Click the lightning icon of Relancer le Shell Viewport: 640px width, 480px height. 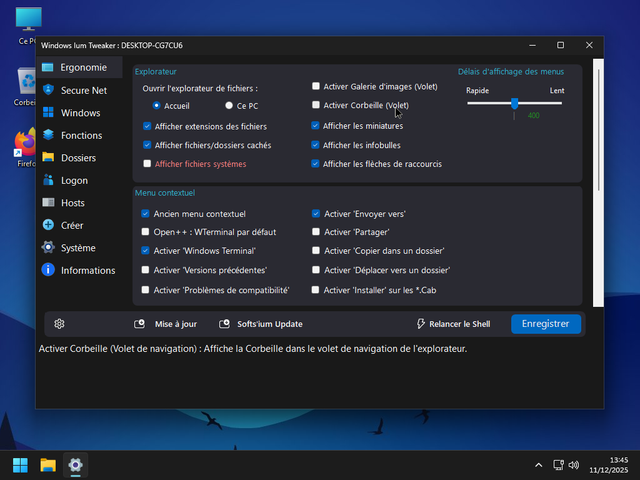pyautogui.click(x=420, y=324)
